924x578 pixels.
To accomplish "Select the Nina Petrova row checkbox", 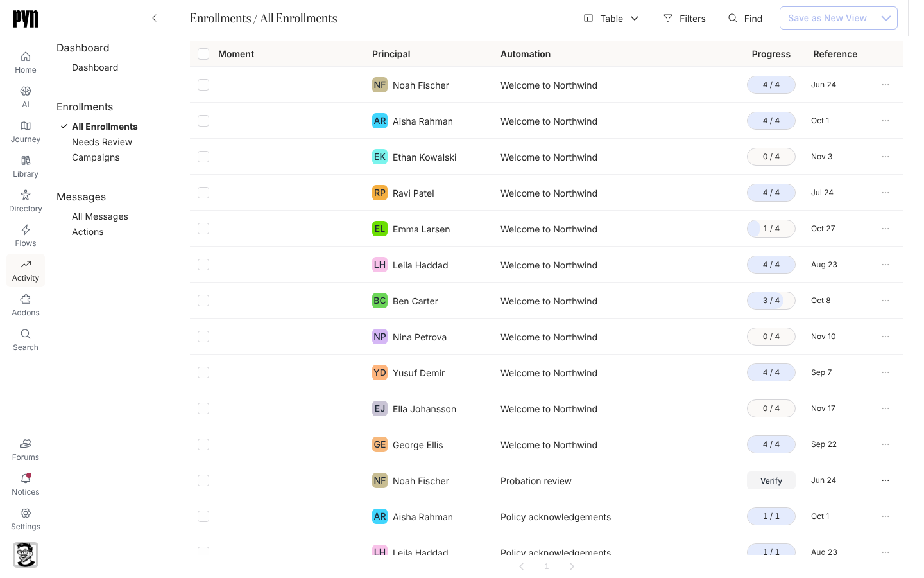I will click(x=203, y=337).
